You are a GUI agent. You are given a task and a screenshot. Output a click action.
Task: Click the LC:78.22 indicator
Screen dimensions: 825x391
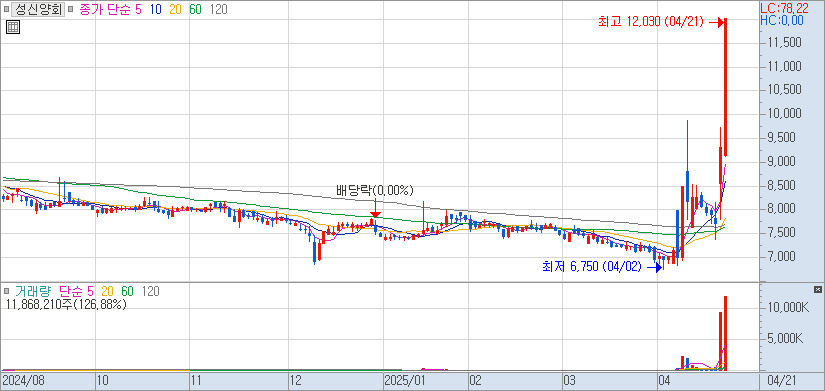tap(783, 7)
